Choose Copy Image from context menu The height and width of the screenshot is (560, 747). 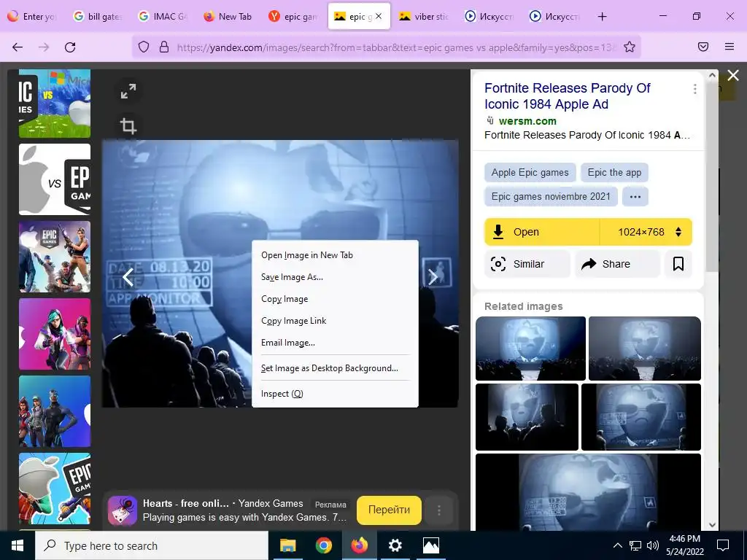(335, 299)
